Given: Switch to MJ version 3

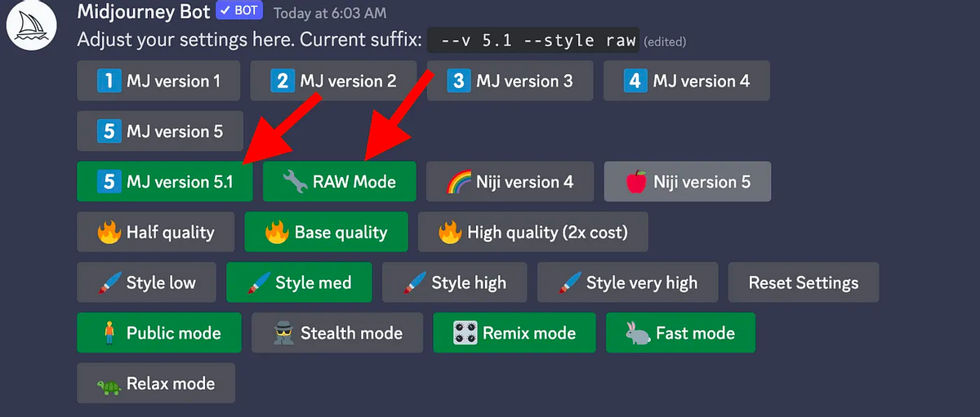Looking at the screenshot, I should (510, 81).
